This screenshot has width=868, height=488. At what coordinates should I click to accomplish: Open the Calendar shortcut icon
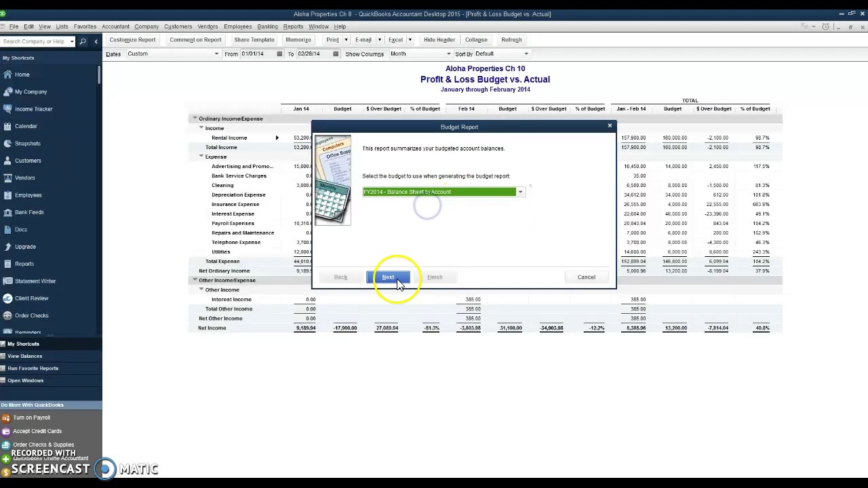7,126
